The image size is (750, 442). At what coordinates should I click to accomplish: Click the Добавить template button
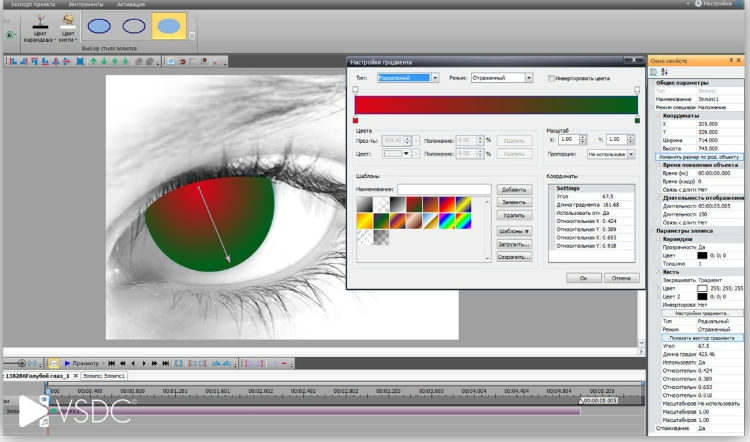pyautogui.click(x=514, y=189)
